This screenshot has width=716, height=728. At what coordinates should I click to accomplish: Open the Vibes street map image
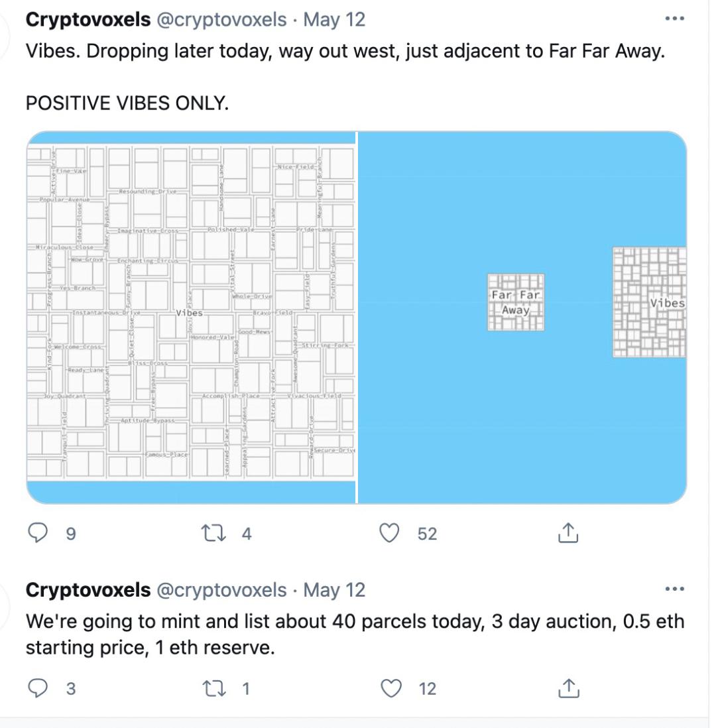191,317
